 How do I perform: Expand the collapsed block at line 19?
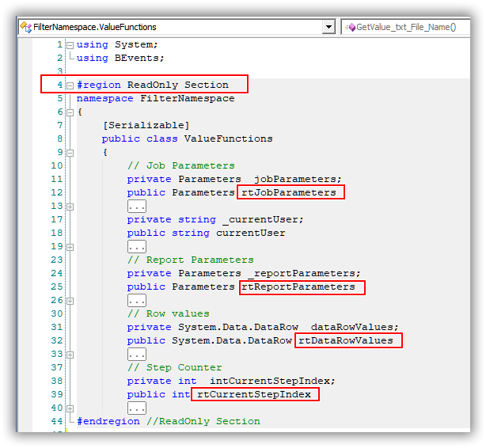[70, 246]
